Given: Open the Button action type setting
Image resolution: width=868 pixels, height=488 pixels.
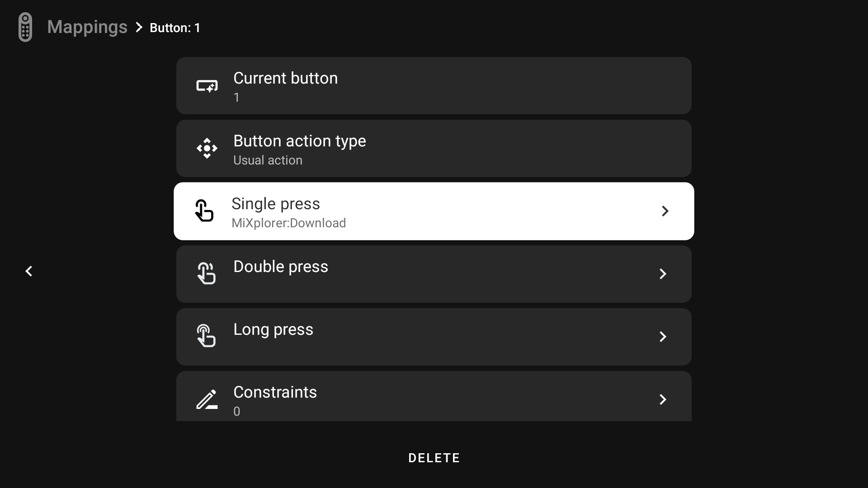Looking at the screenshot, I should click(x=434, y=148).
